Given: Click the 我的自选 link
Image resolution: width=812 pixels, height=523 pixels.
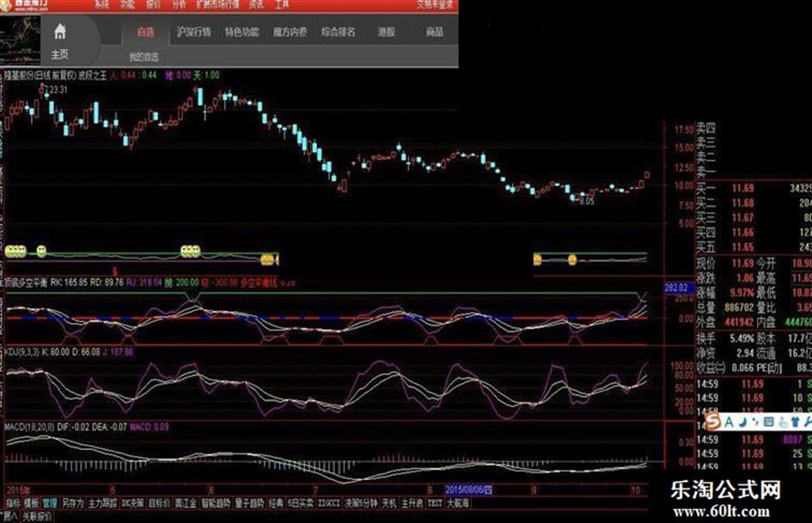Looking at the screenshot, I should coord(143,57).
